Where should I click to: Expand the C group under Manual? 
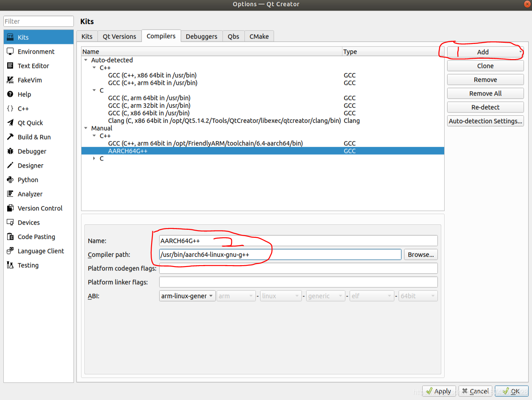click(x=94, y=158)
